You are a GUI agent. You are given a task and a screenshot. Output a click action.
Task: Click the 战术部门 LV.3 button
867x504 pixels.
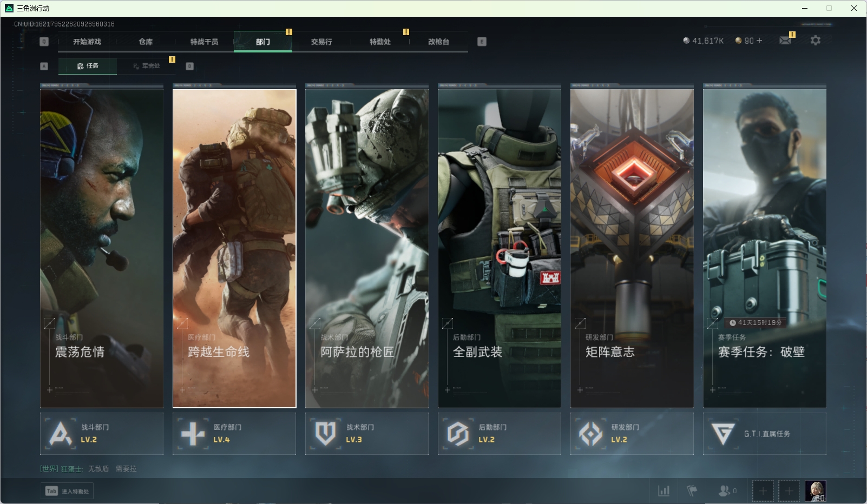367,434
